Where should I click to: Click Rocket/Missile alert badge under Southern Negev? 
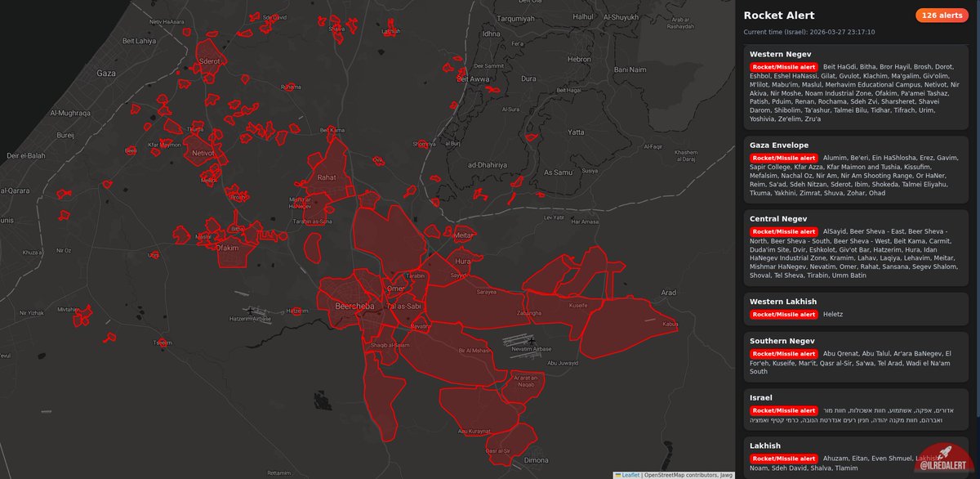point(784,353)
